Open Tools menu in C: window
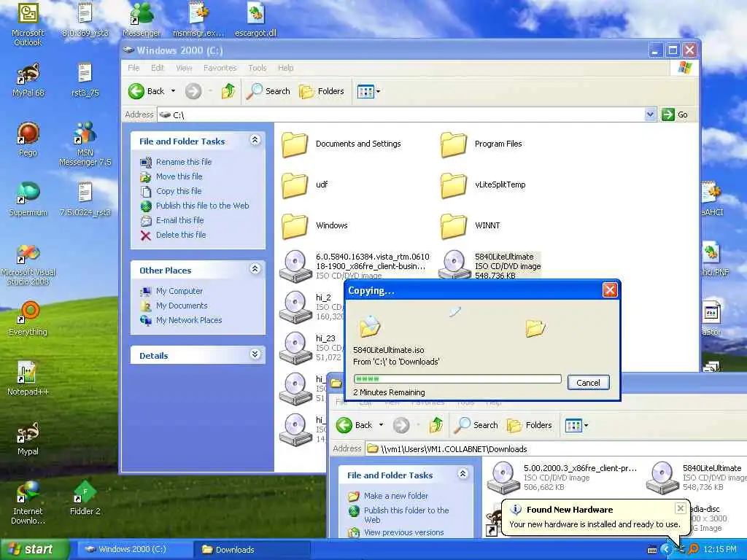This screenshot has height=560, width=747. click(x=258, y=68)
